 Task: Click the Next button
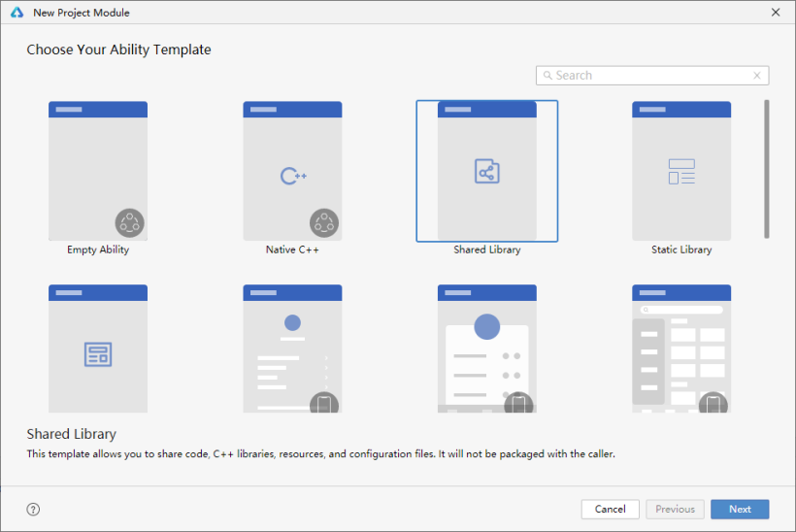tap(740, 509)
